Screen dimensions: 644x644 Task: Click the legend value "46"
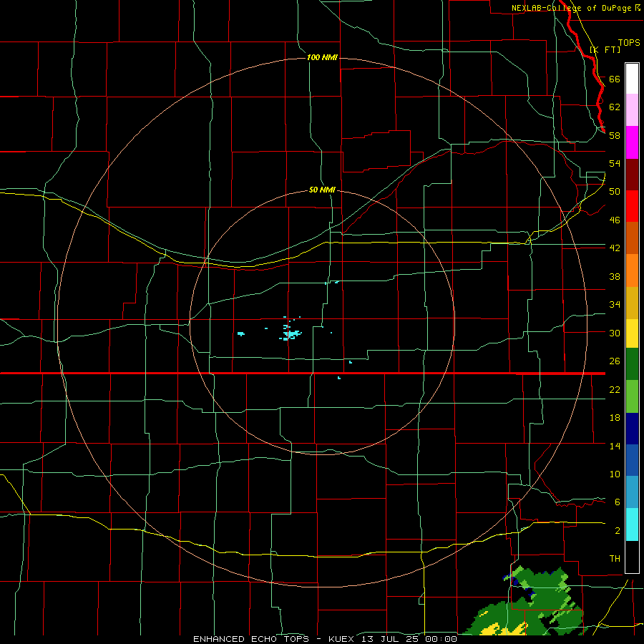(615, 220)
